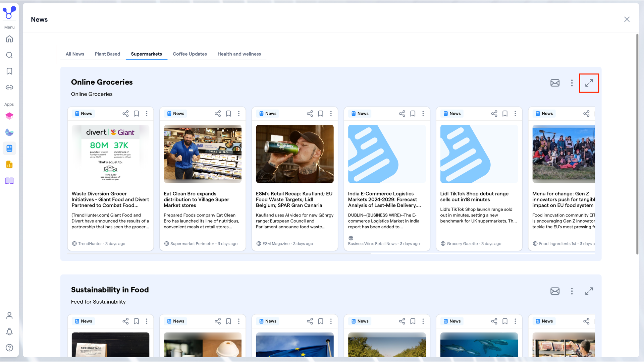Open email subscription for Online Groceries
The image size is (644, 362).
[x=555, y=83]
